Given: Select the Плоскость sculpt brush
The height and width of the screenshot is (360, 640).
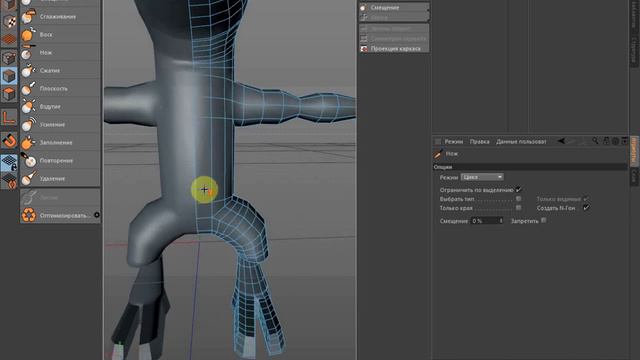Looking at the screenshot, I should [60, 89].
